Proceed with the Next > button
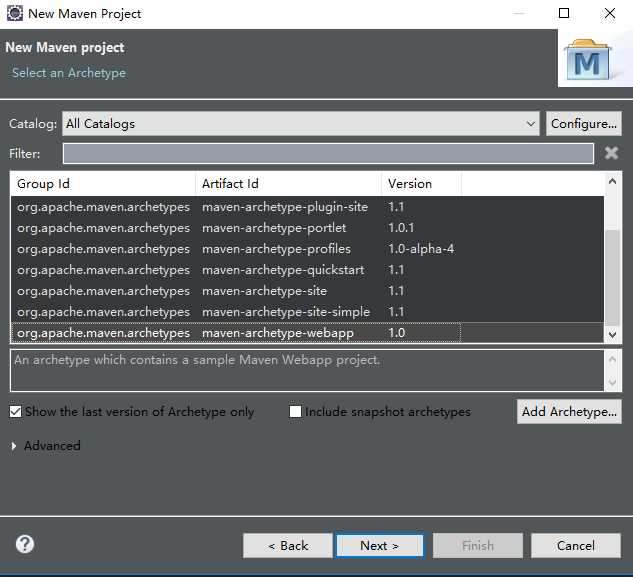Viewport: 633px width, 577px height. pyautogui.click(x=380, y=546)
